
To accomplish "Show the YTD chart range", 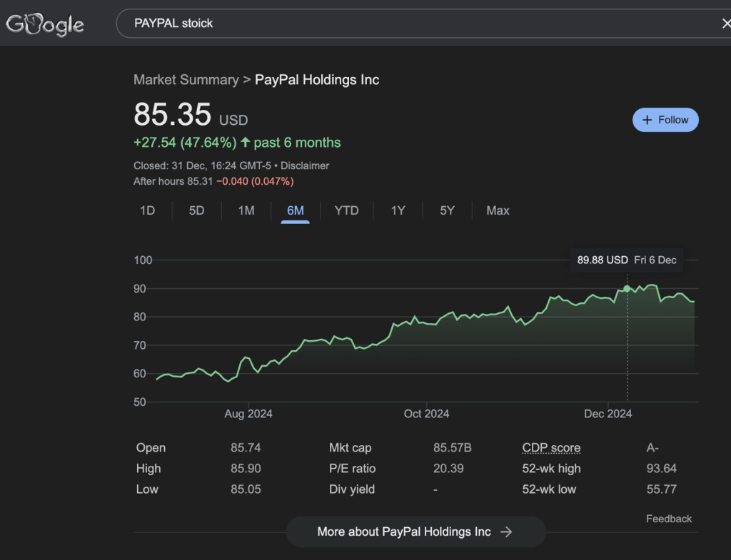I will click(x=346, y=210).
